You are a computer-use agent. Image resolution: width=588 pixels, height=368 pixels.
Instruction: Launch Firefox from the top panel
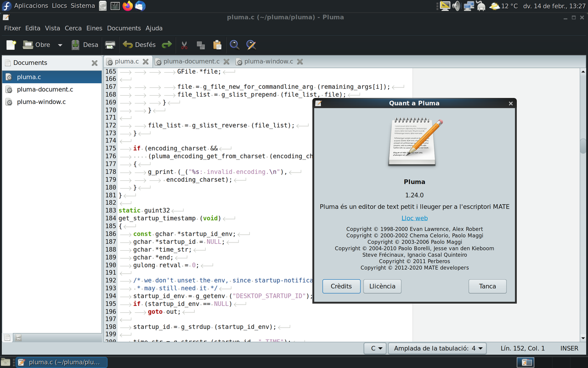(x=127, y=6)
